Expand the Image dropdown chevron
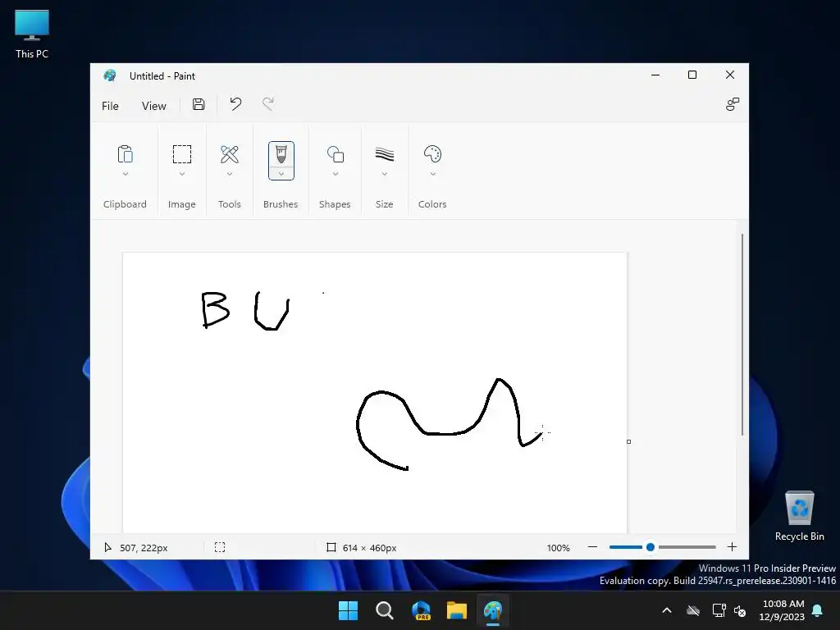 (x=182, y=174)
